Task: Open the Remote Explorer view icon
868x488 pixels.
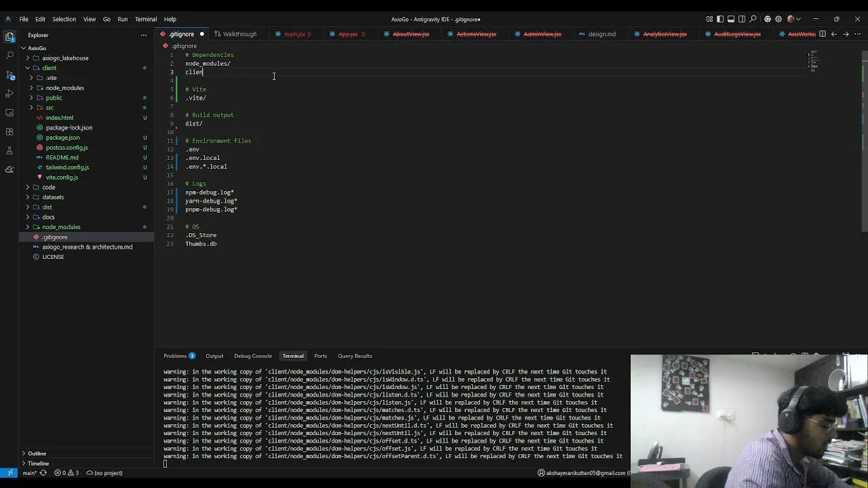Action: click(x=9, y=112)
